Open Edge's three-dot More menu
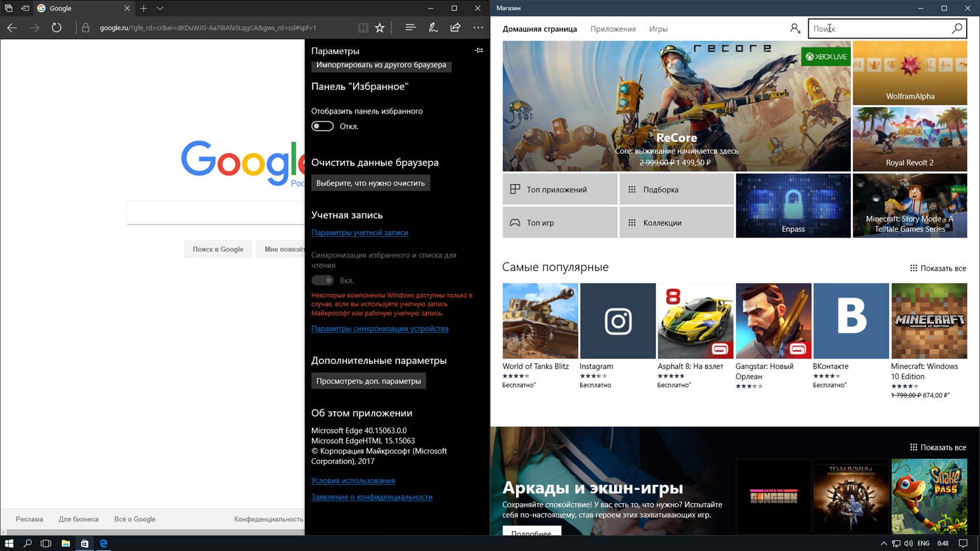The image size is (980, 551). (478, 27)
